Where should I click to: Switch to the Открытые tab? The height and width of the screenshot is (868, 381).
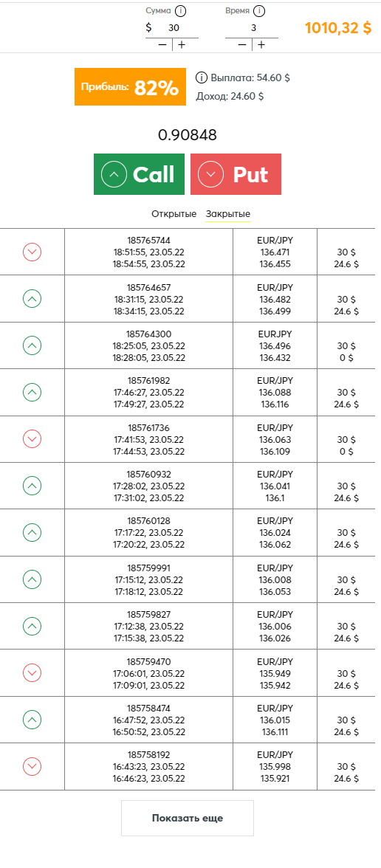pos(174,214)
